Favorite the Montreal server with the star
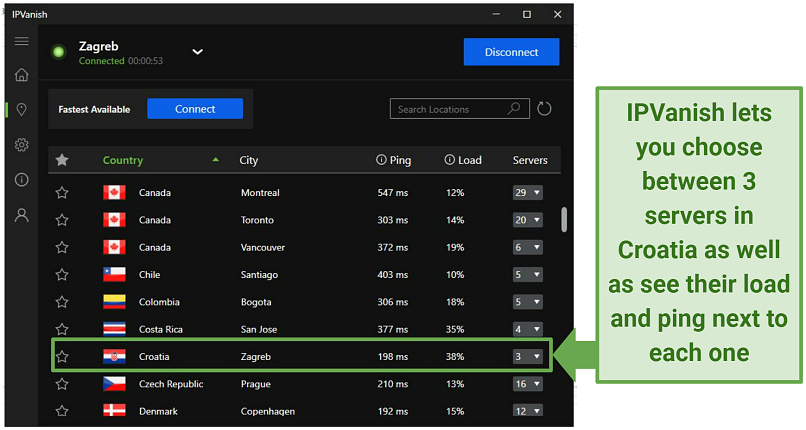Image resolution: width=806 pixels, height=430 pixels. [x=62, y=193]
